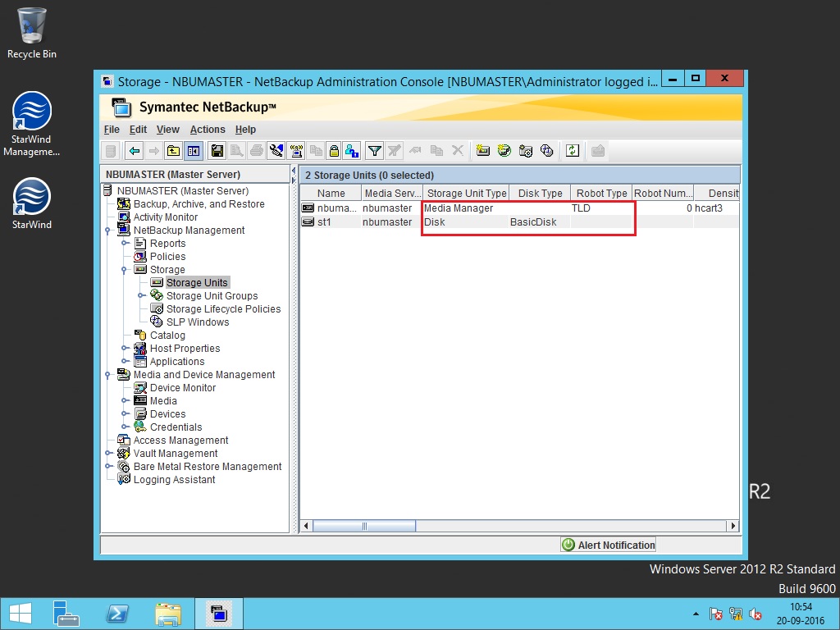Open Activity Monitor in the tree
840x630 pixels.
[x=165, y=217]
